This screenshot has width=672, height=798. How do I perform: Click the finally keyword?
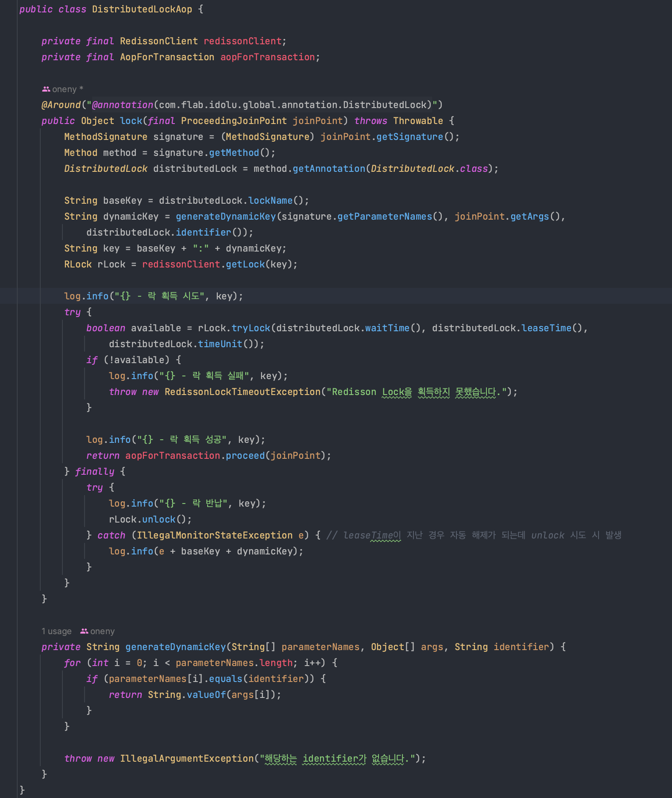click(x=95, y=472)
